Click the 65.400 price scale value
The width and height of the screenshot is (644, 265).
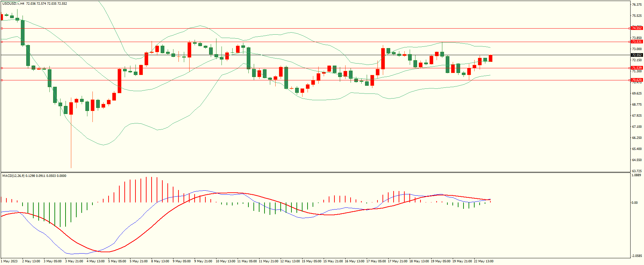tap(637, 149)
